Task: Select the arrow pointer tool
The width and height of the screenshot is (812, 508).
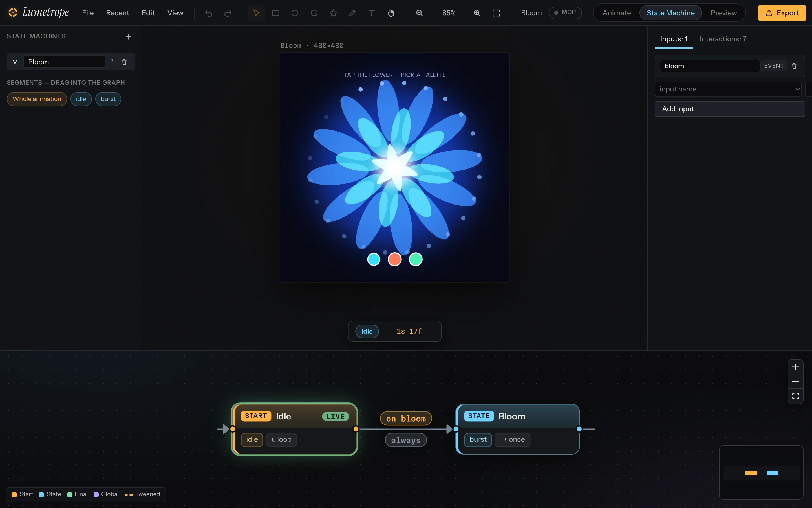Action: click(256, 13)
